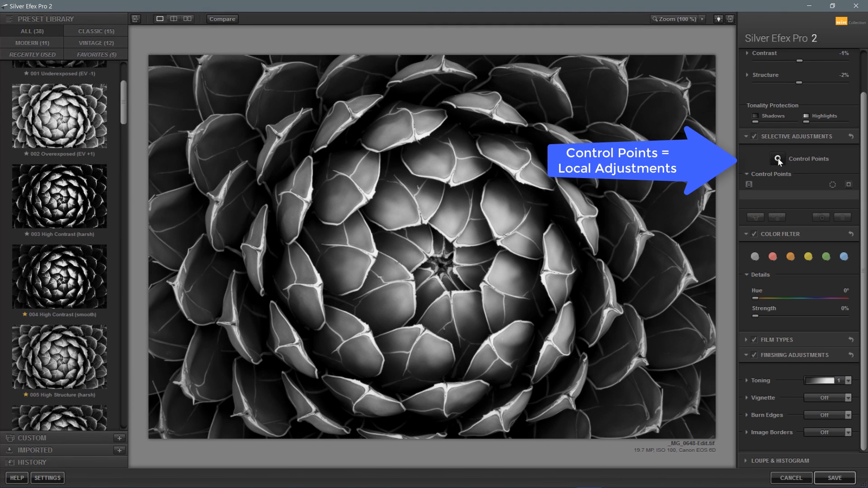Add a new control point
The image size is (868, 488).
(778, 159)
